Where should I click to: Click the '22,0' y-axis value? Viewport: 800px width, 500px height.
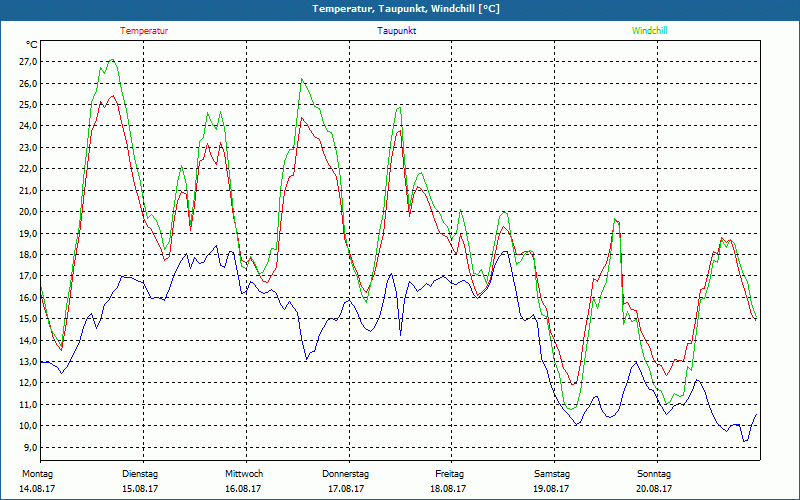coord(29,169)
